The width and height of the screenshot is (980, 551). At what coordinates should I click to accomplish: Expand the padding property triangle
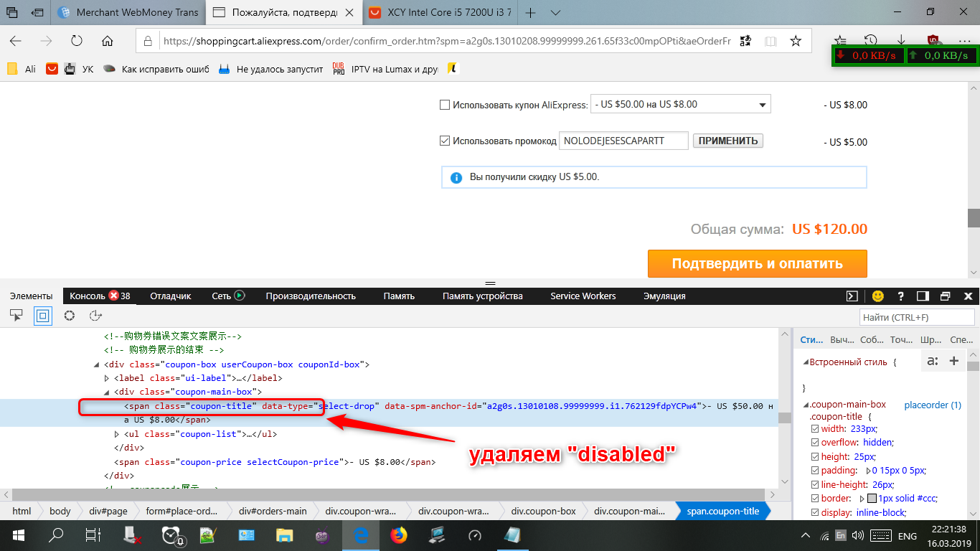(869, 471)
